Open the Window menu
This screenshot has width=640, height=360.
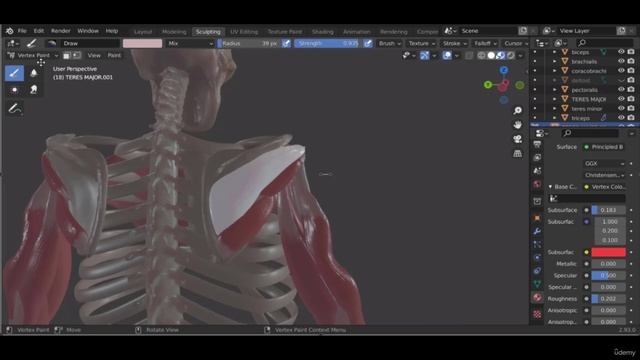pos(88,31)
